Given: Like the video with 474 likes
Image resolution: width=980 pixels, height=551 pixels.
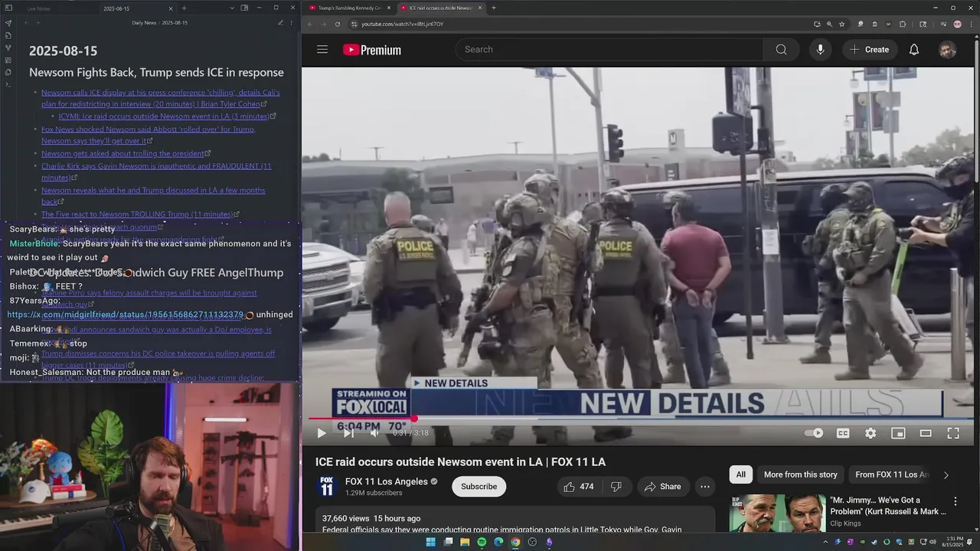Looking at the screenshot, I should [x=579, y=487].
